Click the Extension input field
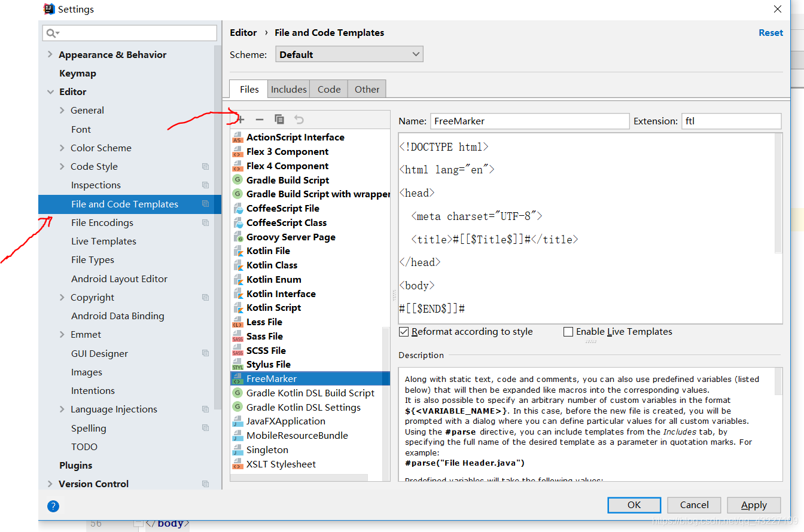This screenshot has height=532, width=804. 732,121
